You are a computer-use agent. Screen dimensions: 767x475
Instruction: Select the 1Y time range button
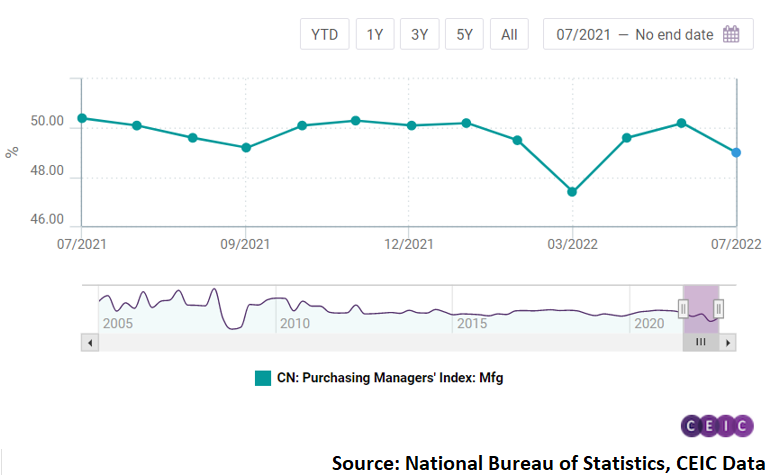[375, 34]
